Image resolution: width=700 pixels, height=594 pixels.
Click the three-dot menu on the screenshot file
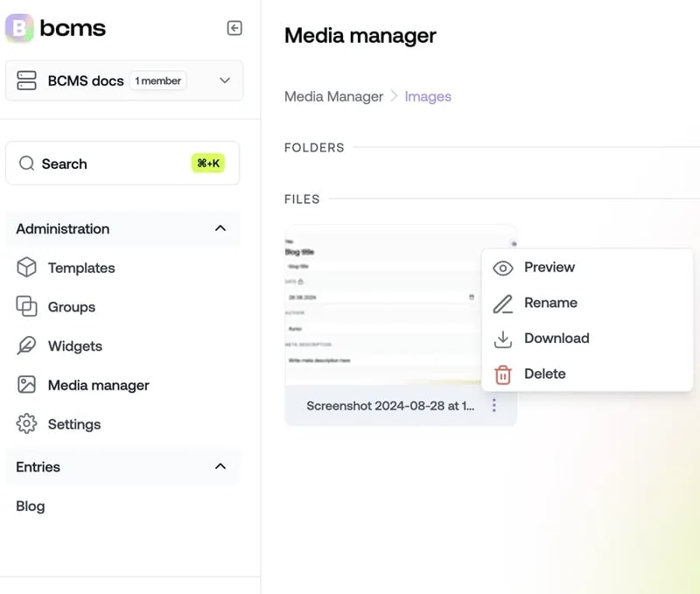(494, 406)
